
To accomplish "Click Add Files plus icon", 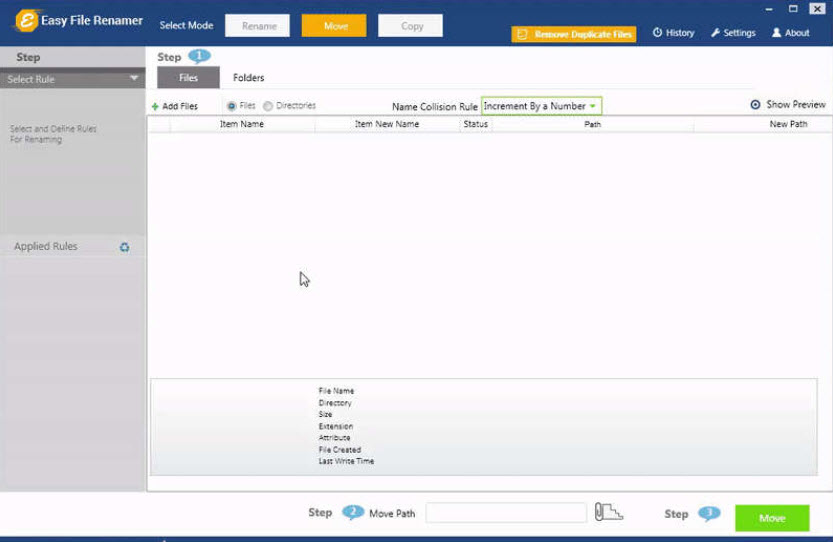I will point(155,107).
